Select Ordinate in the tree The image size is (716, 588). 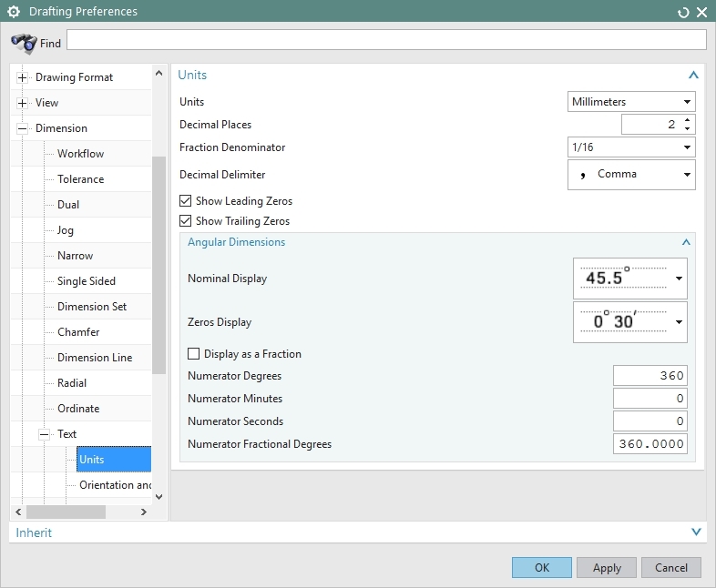pos(78,409)
